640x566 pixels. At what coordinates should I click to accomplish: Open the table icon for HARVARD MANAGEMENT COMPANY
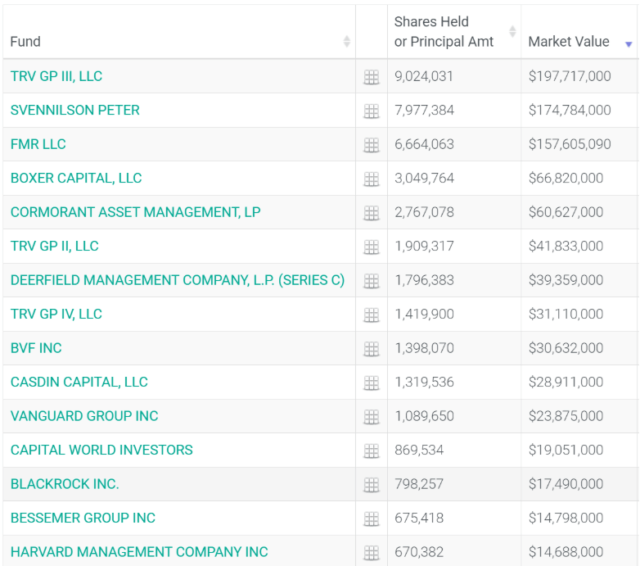pos(371,553)
